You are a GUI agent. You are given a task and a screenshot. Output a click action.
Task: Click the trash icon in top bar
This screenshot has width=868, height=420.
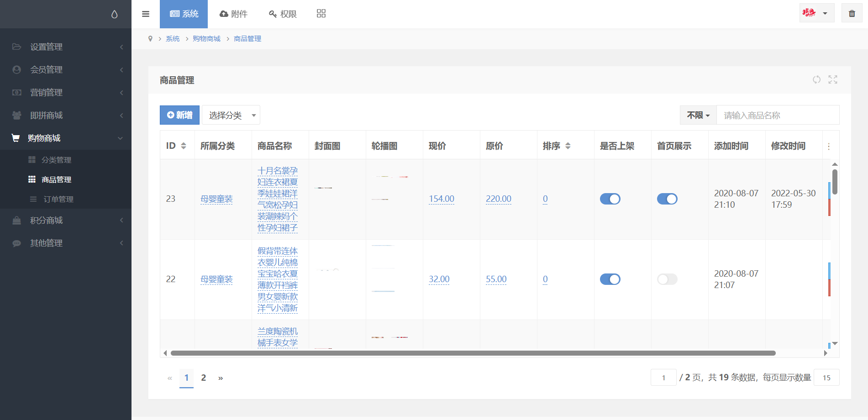[x=852, y=13]
